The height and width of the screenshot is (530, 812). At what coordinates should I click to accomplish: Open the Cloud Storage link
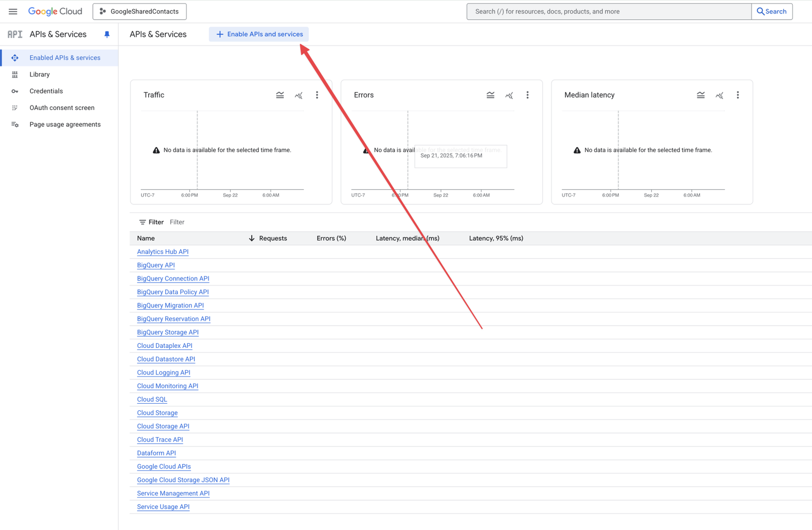coord(157,413)
